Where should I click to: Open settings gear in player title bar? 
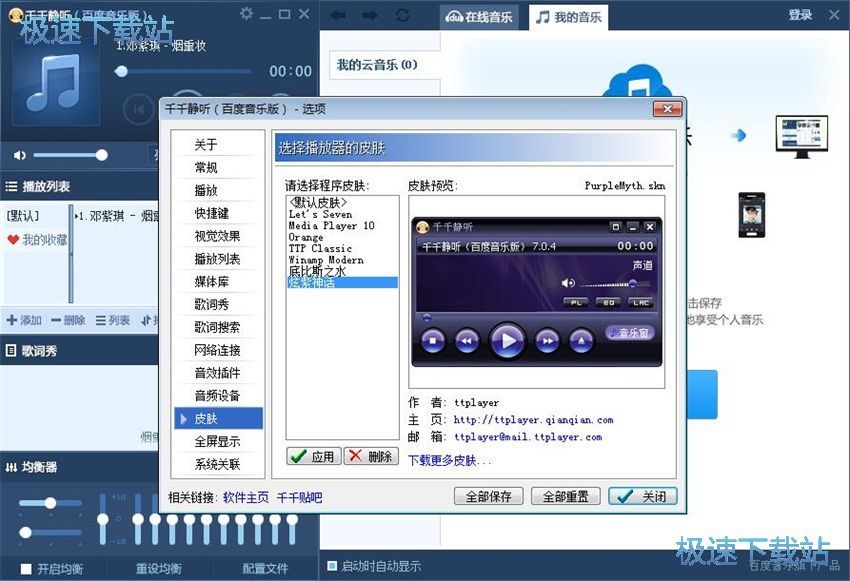(246, 14)
